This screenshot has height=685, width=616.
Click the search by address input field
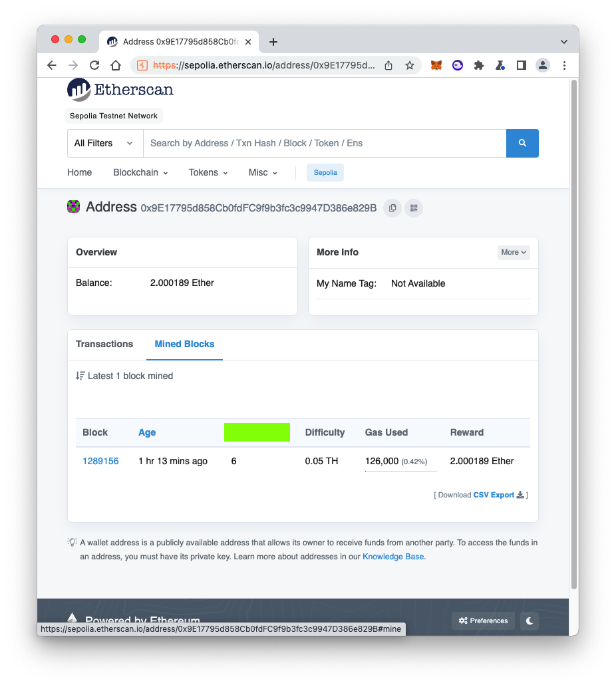click(325, 143)
